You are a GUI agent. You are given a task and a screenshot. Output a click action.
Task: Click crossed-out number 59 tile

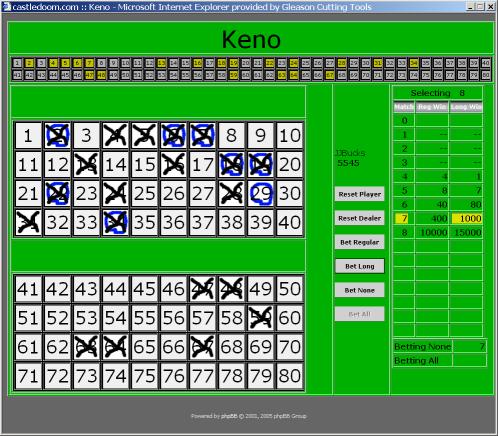260,318
